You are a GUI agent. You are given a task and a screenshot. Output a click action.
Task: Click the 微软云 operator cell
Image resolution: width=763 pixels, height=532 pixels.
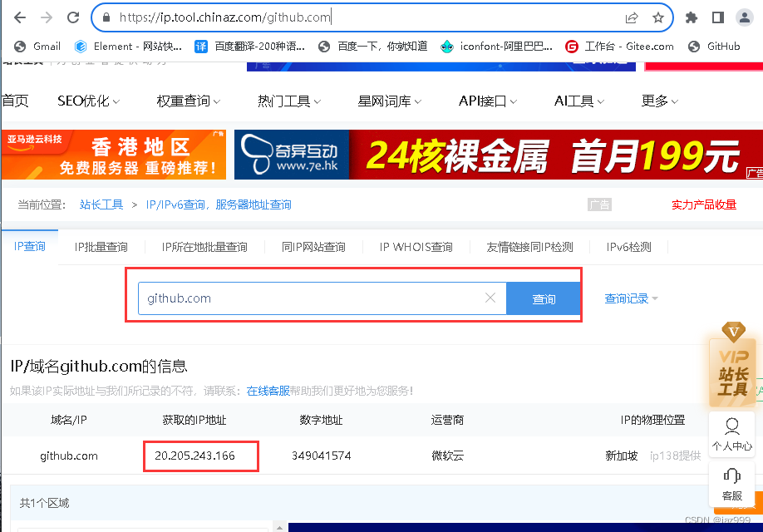click(x=448, y=456)
